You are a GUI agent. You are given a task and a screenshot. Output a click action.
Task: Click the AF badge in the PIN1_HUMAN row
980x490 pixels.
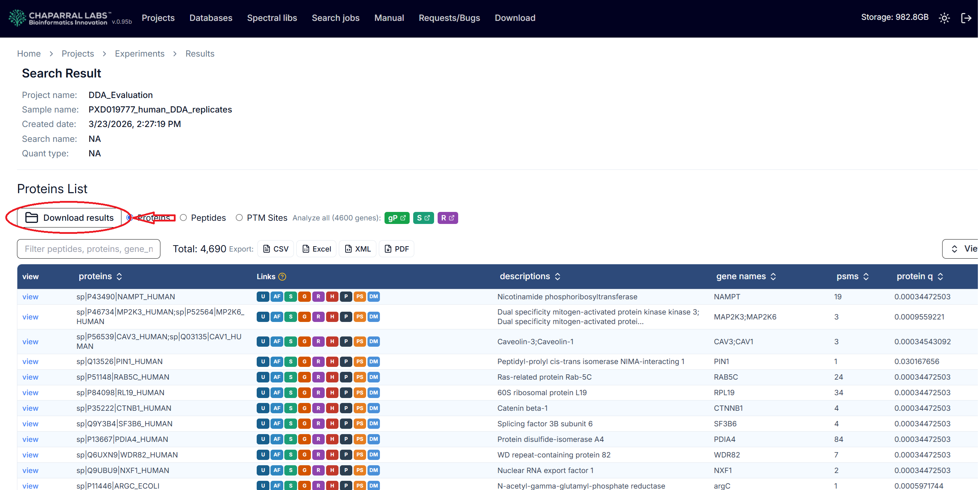tap(277, 362)
